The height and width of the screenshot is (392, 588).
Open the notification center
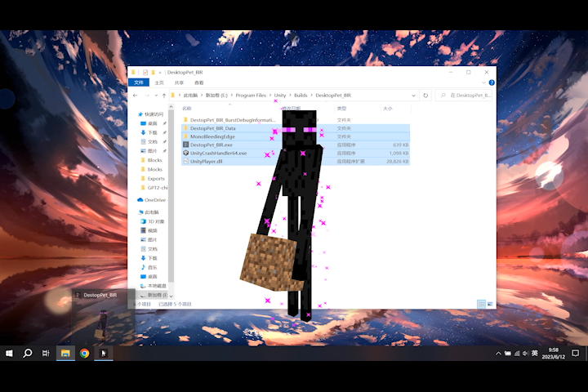pos(575,353)
